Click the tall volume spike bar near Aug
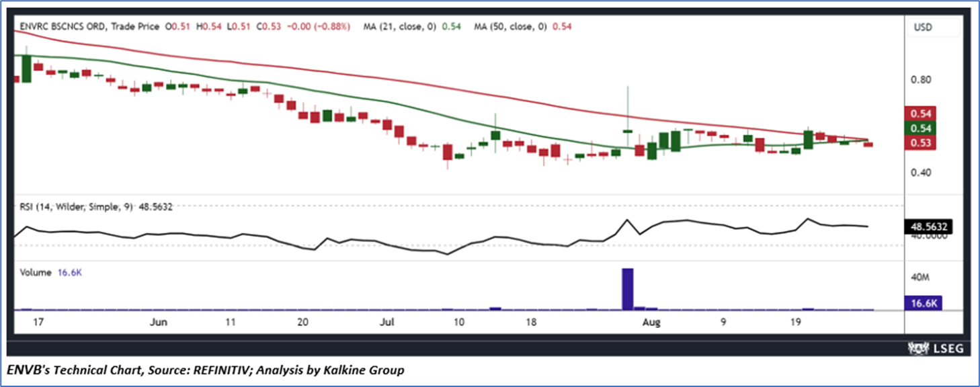This screenshot has width=980, height=387. coord(628,289)
